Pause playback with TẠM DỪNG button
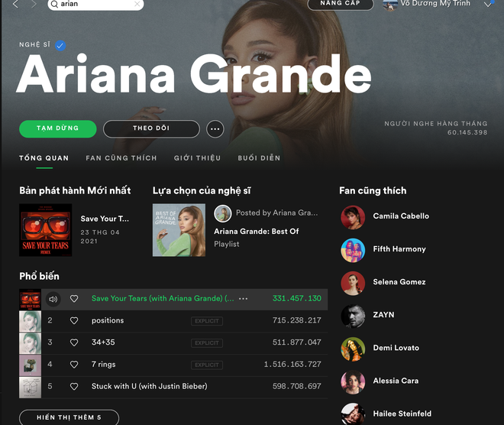 click(58, 128)
